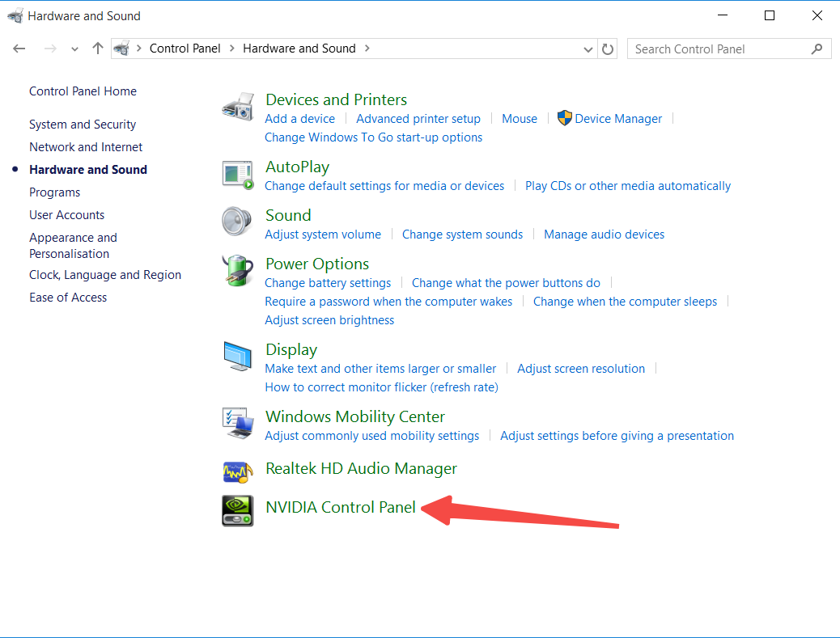Click the NVIDIA Control Panel icon
The height and width of the screenshot is (638, 840).
[x=238, y=510]
